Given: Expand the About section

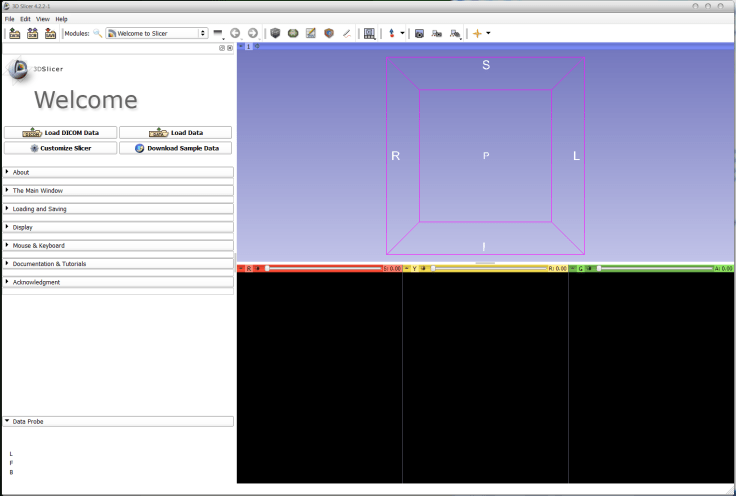Looking at the screenshot, I should point(118,172).
